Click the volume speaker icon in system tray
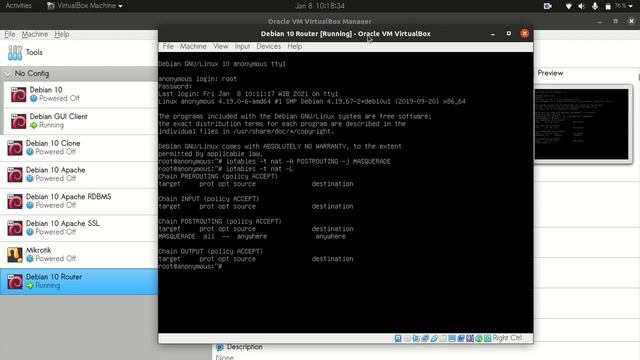 (x=582, y=6)
